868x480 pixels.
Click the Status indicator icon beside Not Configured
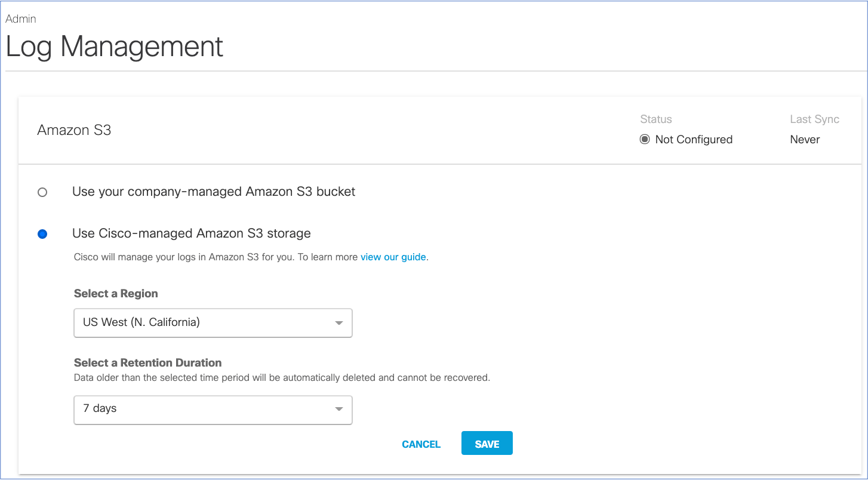(644, 139)
